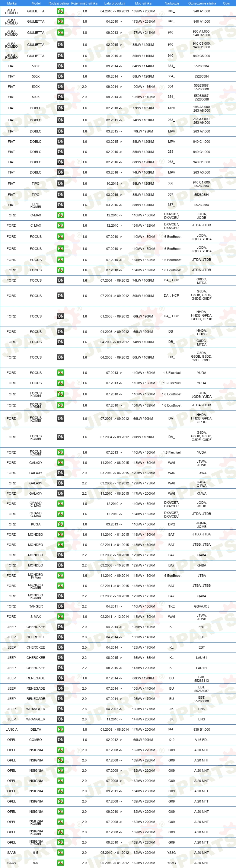Click diesel ON icon for Fiat 500X 84kW/114KM
The height and width of the screenshot is (868, 236).
61,66
